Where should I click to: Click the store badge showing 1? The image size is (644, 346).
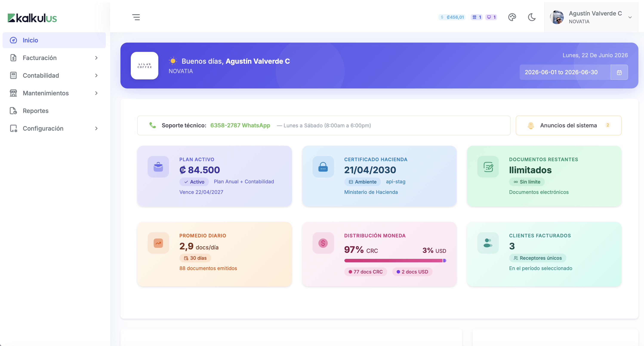tap(477, 17)
